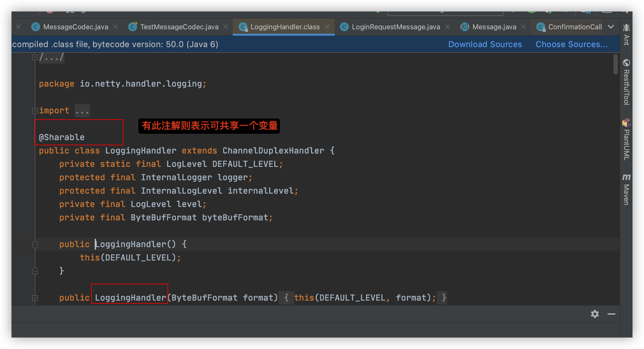Close MessageCodec.java tab
Image resolution: width=644 pixels, height=349 pixels.
[x=115, y=27]
